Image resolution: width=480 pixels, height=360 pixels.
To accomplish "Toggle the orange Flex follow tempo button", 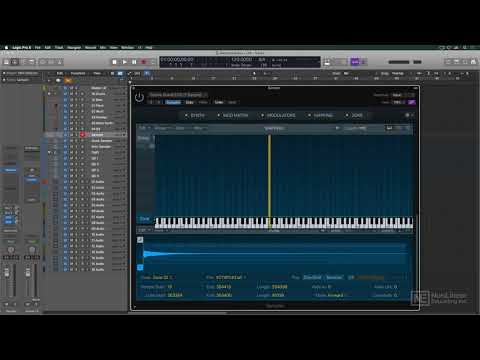I will tap(370, 277).
